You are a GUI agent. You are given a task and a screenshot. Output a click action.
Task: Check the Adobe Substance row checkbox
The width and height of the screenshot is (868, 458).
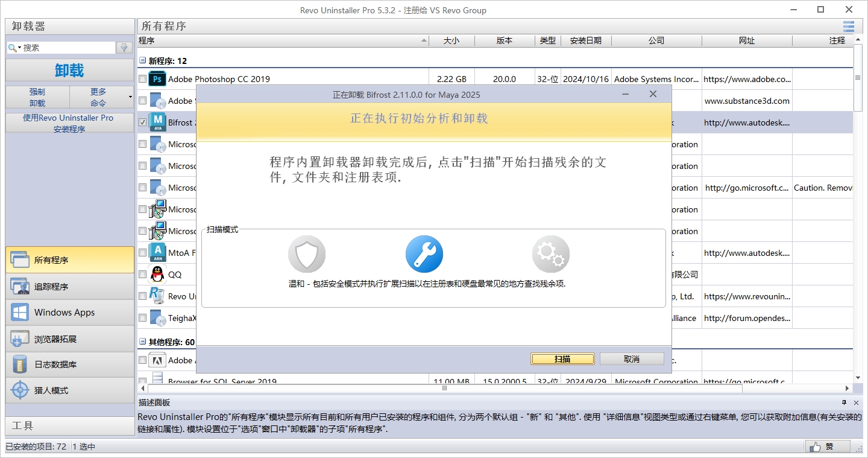click(x=142, y=101)
